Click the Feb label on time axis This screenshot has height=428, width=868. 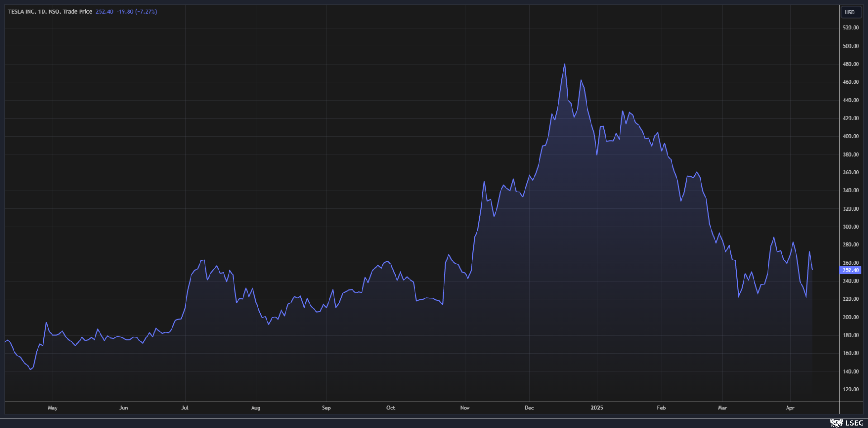(661, 408)
